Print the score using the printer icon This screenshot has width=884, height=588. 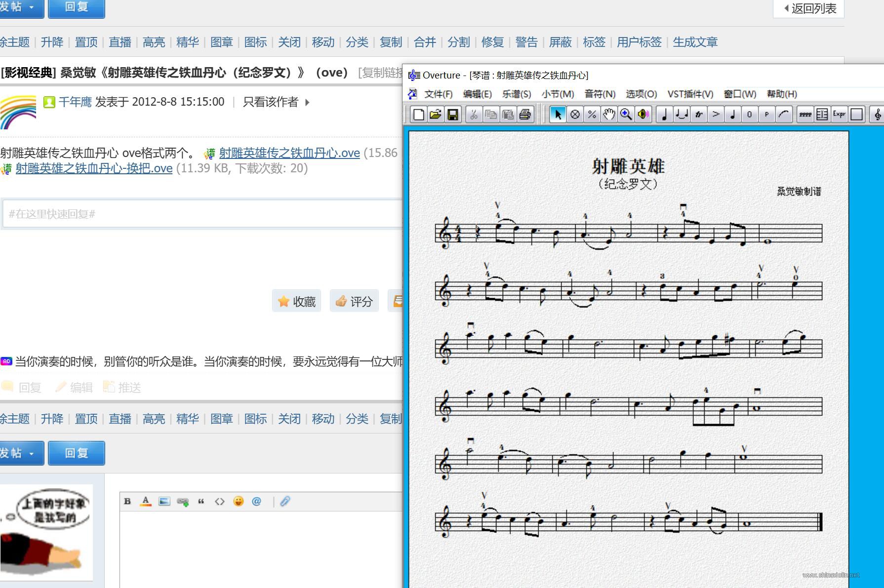525,115
